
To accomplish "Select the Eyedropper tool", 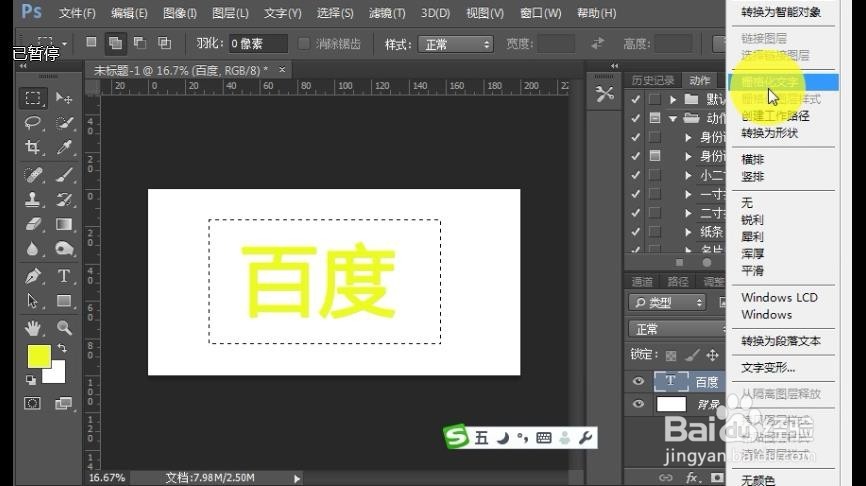I will point(64,147).
